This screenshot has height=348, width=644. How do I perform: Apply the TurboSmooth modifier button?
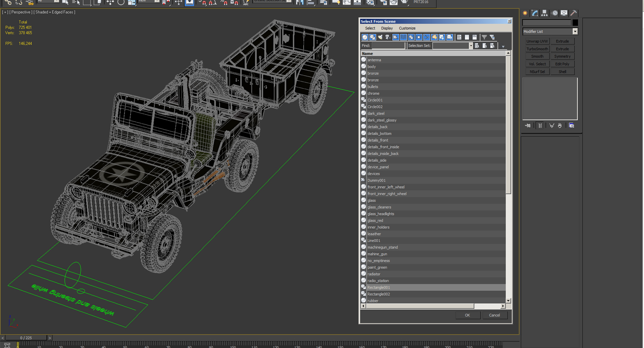537,49
